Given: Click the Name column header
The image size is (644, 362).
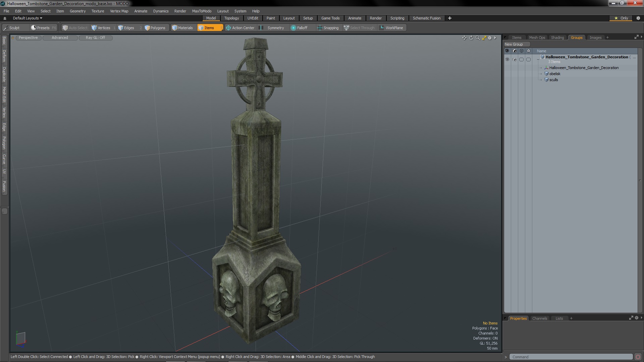Looking at the screenshot, I should [x=541, y=51].
